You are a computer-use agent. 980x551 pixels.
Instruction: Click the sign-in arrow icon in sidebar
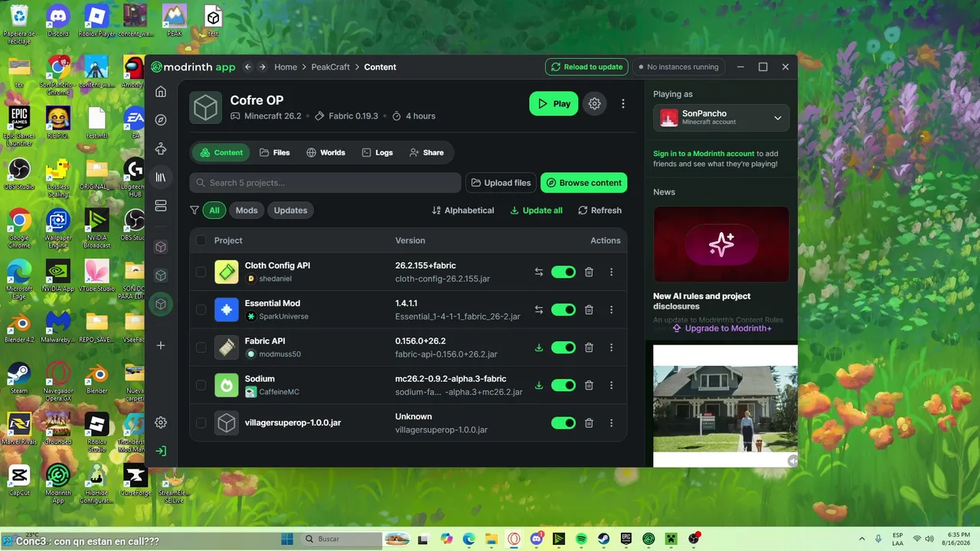coord(161,451)
